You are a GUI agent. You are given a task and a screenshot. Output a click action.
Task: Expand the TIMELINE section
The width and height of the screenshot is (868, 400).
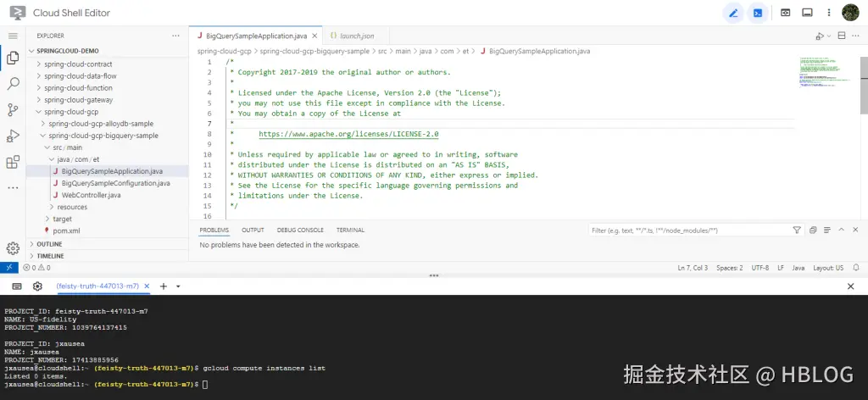(108, 256)
